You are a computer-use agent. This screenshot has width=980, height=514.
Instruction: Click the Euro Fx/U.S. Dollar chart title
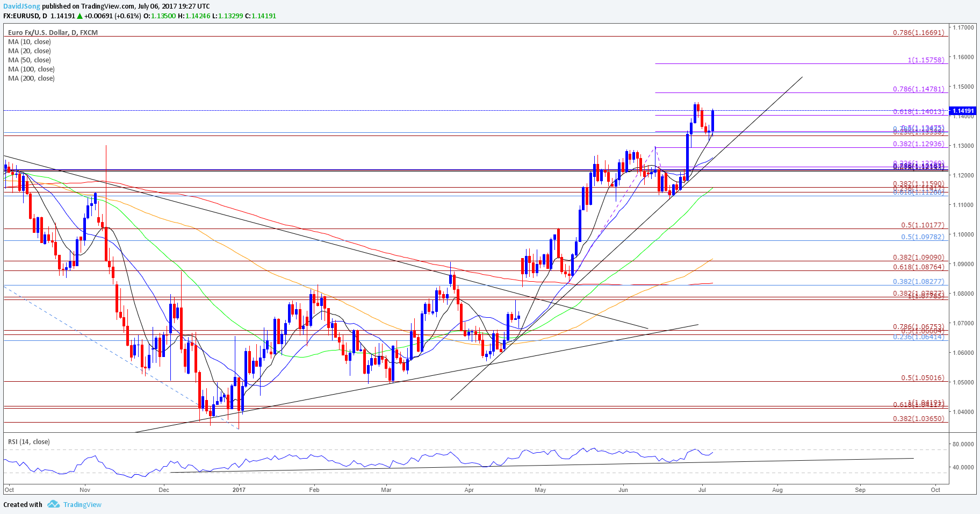[53, 32]
